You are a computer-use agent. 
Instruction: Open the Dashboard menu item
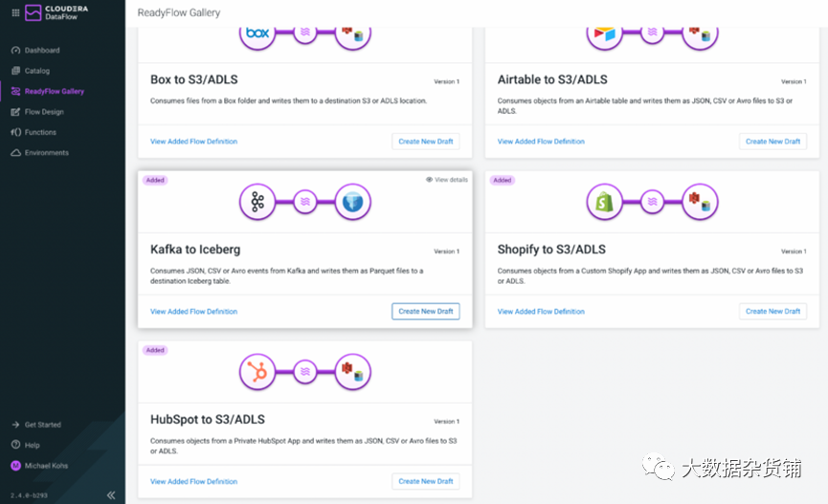pyautogui.click(x=41, y=50)
